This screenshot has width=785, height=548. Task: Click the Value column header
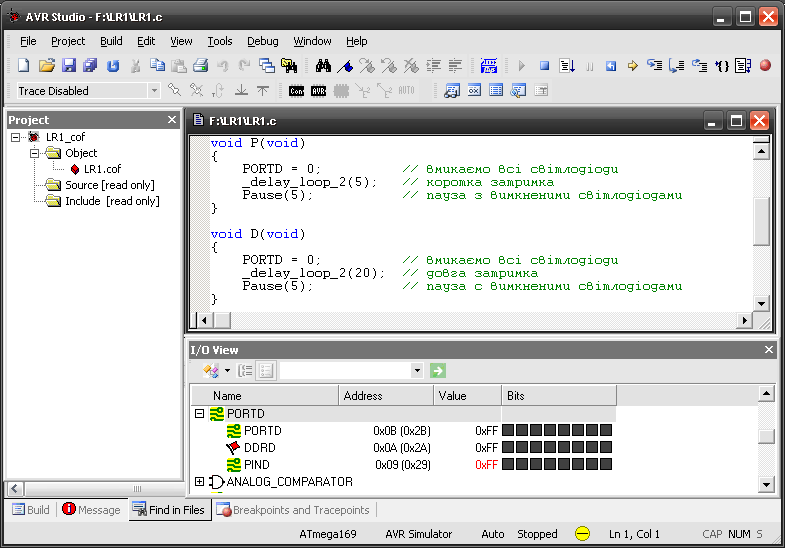click(x=467, y=395)
